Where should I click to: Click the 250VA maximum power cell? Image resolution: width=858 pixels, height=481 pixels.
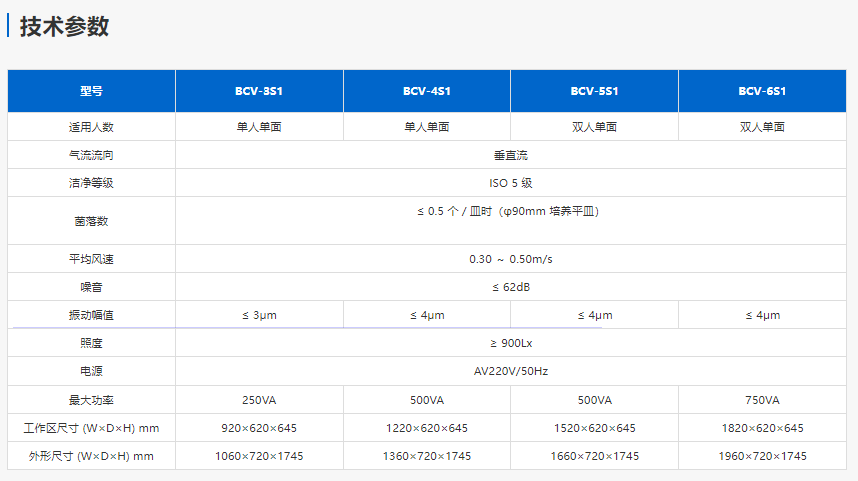click(259, 400)
